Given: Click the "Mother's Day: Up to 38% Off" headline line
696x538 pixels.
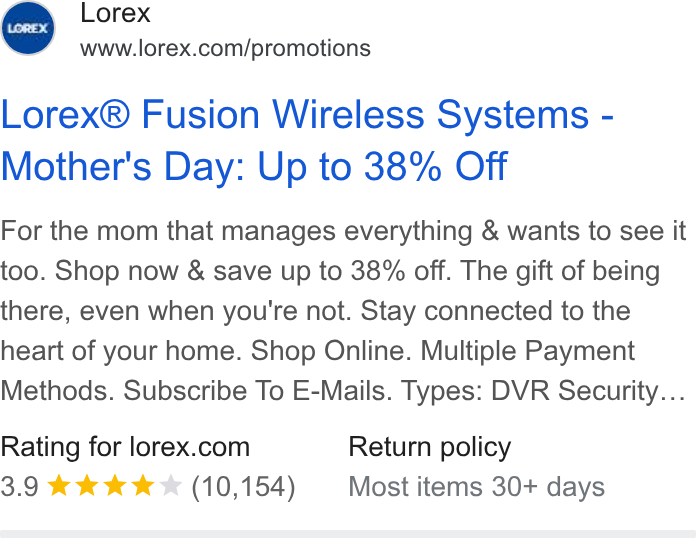Looking at the screenshot, I should click(254, 167).
